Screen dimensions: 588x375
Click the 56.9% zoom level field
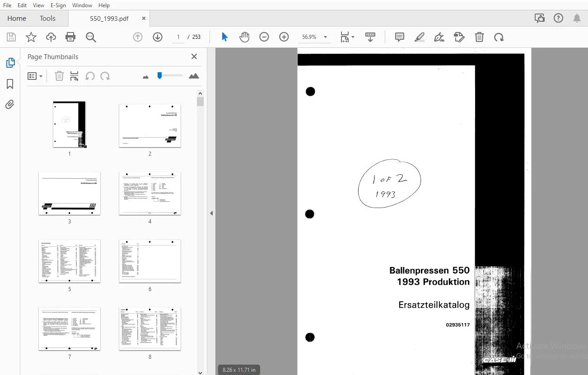click(x=309, y=37)
